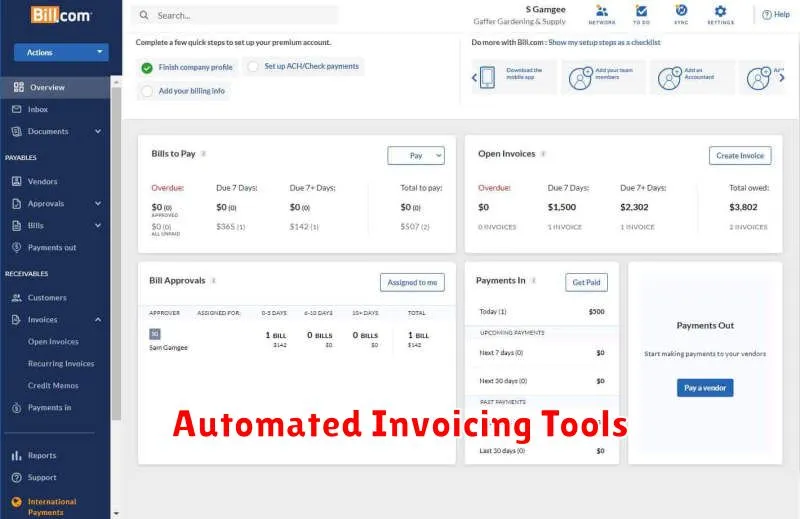Click the Add your team members card
This screenshot has height=519, width=800.
[604, 77]
